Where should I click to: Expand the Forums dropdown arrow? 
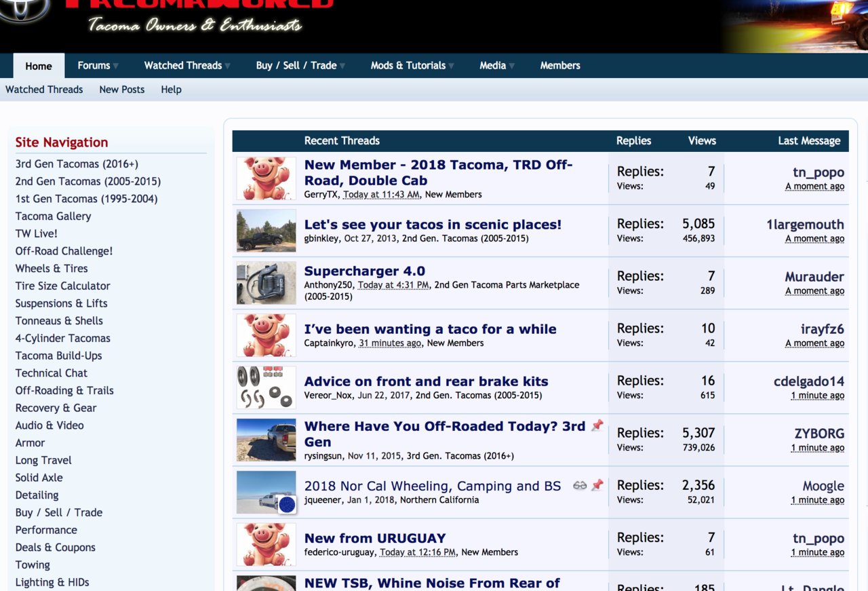tap(116, 66)
